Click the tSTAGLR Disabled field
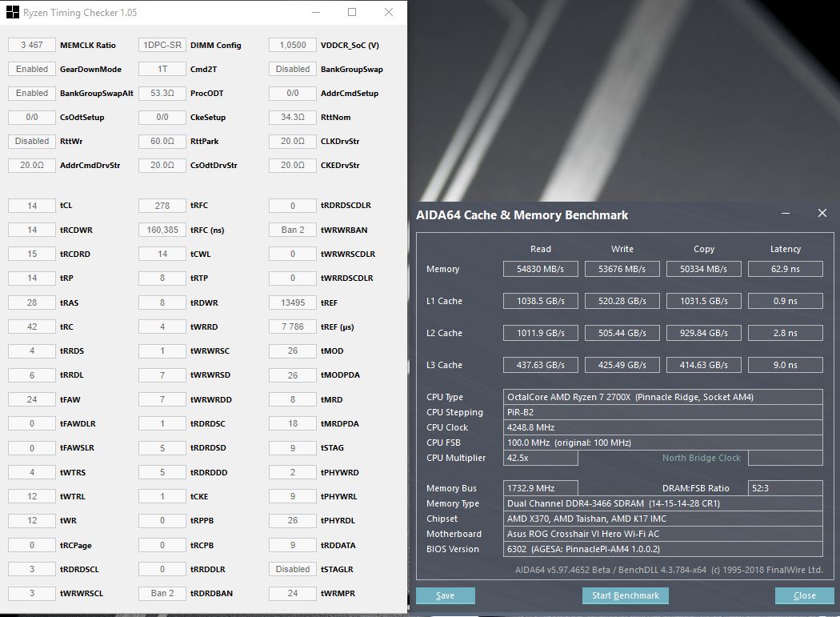This screenshot has width=840, height=617. point(293,569)
